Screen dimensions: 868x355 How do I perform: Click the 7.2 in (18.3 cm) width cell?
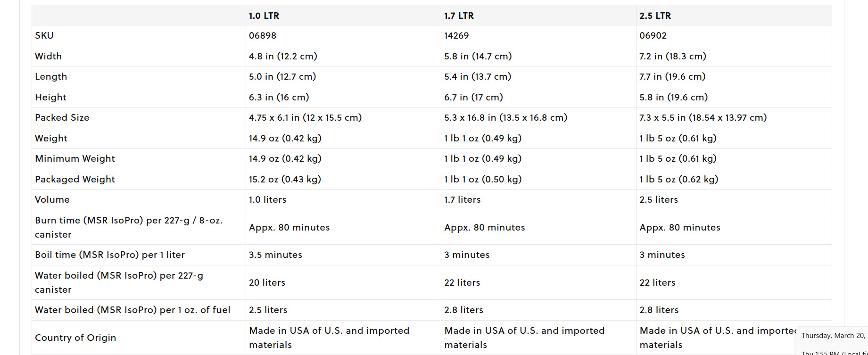672,56
